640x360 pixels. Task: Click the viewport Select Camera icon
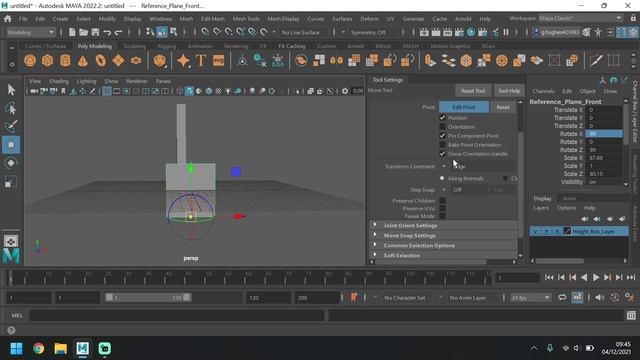pos(34,91)
